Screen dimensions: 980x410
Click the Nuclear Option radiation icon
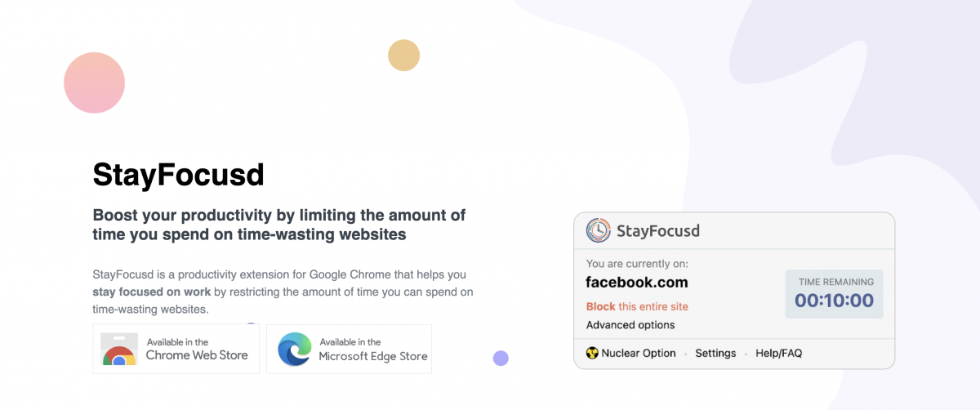(592, 354)
